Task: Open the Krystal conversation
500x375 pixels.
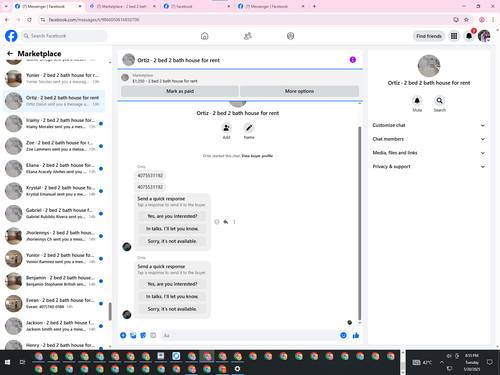Action: 54,191
